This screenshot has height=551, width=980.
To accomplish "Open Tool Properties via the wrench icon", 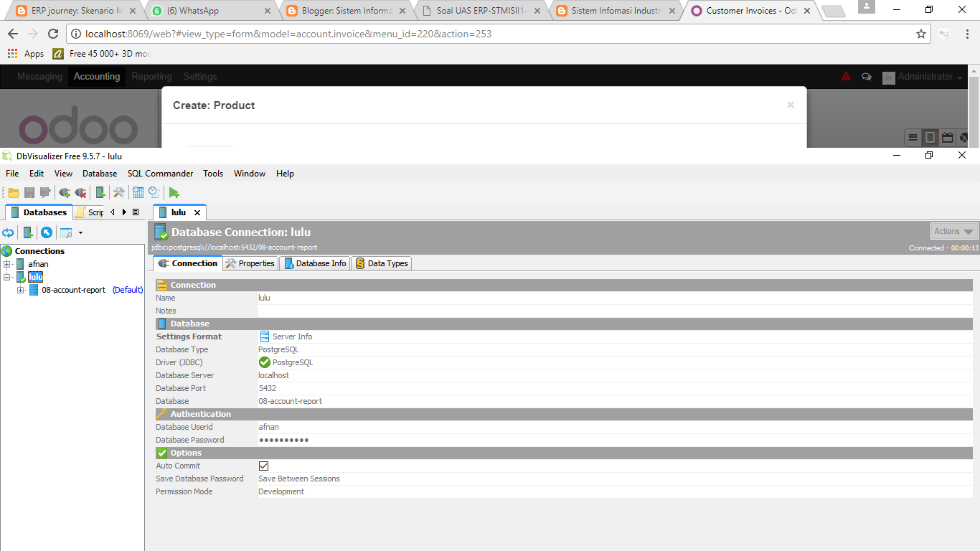I will point(118,192).
